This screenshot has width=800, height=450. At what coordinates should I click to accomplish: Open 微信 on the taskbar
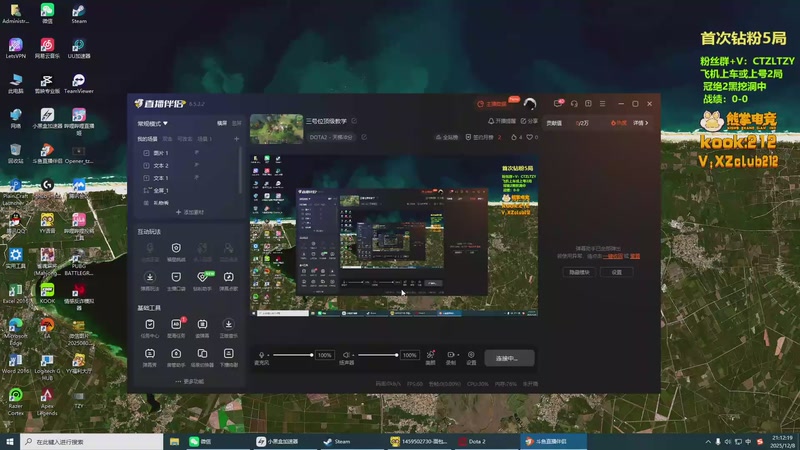pos(206,441)
